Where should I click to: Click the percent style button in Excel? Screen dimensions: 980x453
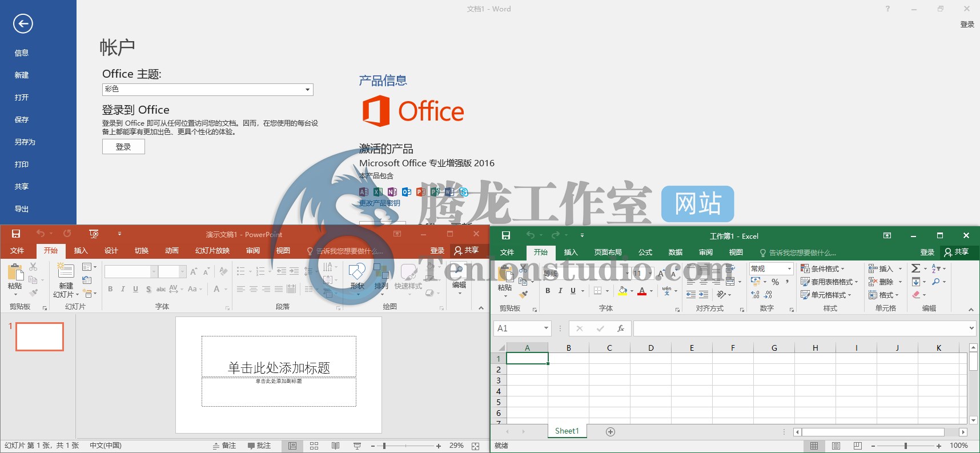[x=775, y=282]
